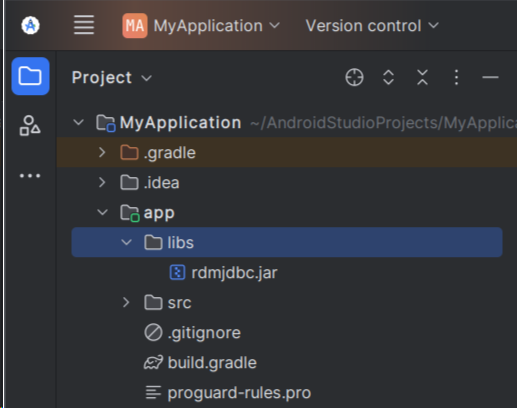The width and height of the screenshot is (517, 408).
Task: Open the MyApplication project dropdown
Action: tap(201, 26)
